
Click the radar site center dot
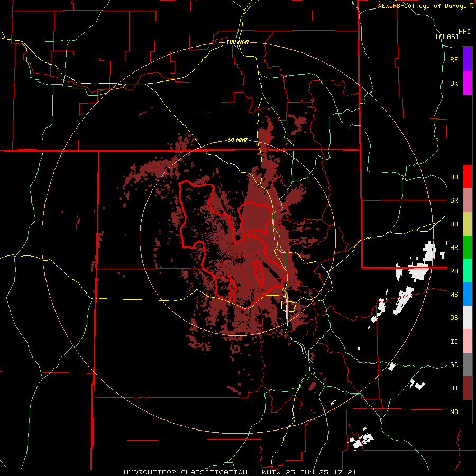[237, 237]
